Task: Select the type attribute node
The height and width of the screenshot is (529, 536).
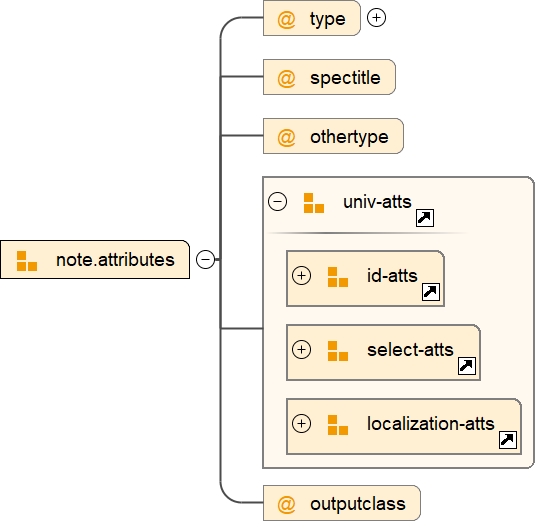Action: [x=312, y=18]
